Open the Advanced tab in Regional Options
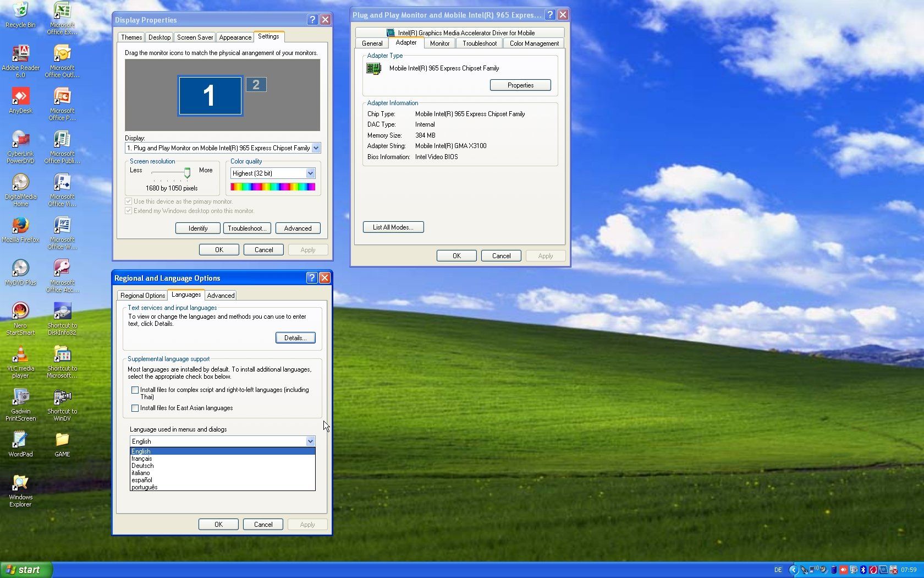 coord(221,296)
